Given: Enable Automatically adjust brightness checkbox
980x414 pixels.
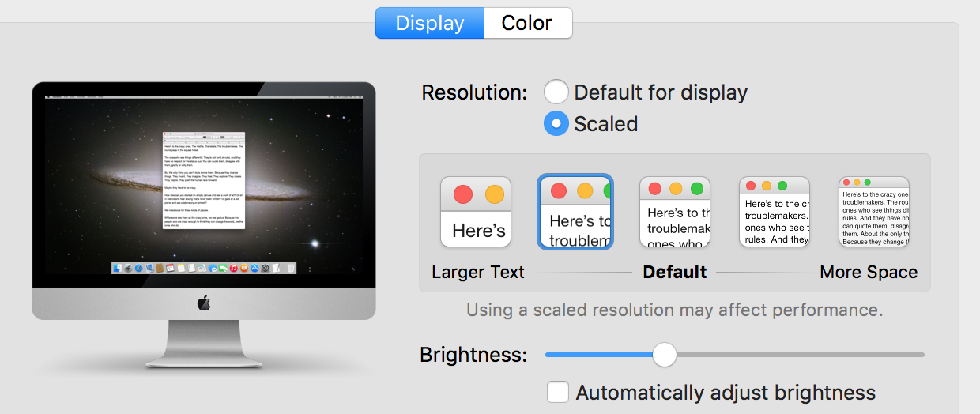Looking at the screenshot, I should [x=558, y=392].
